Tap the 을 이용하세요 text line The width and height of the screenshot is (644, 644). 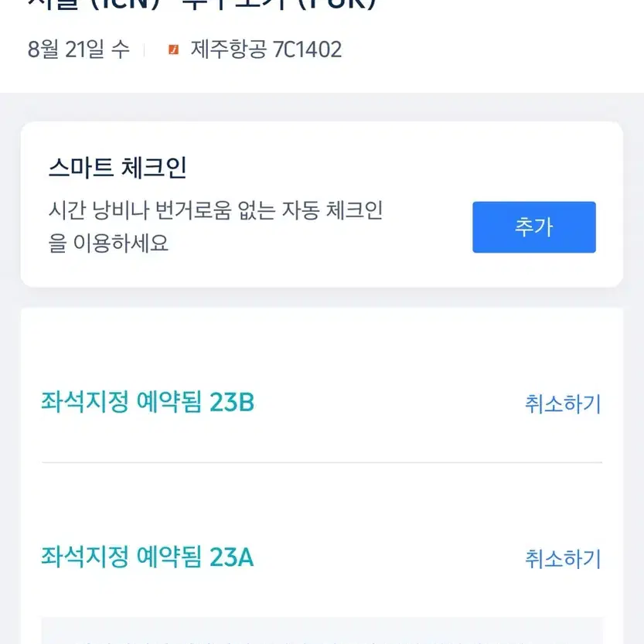(x=108, y=243)
